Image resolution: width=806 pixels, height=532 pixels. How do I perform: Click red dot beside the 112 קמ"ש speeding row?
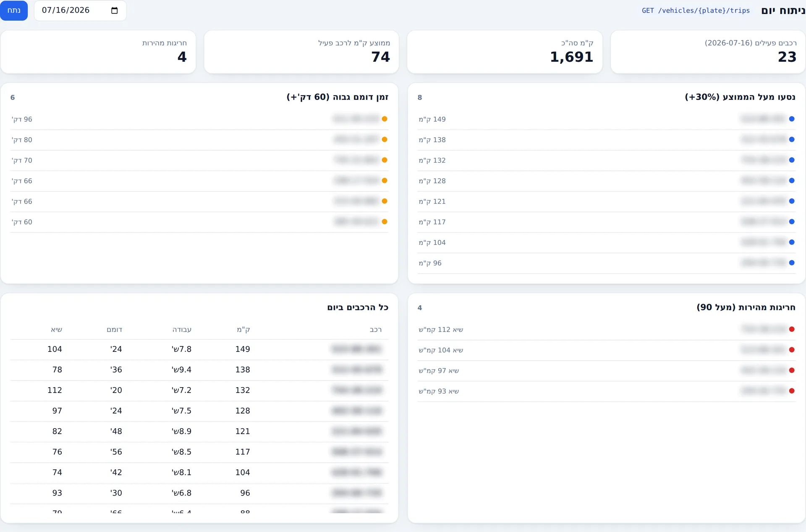point(792,329)
